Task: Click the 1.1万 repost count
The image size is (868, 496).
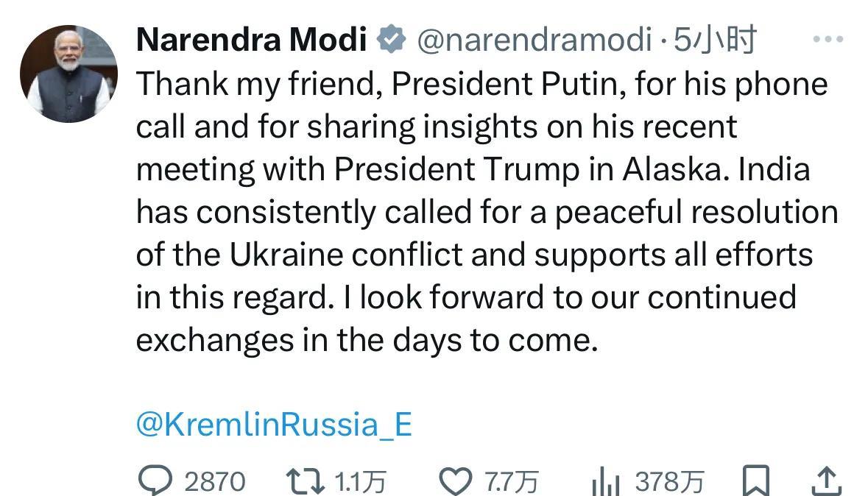Action: click(x=360, y=483)
